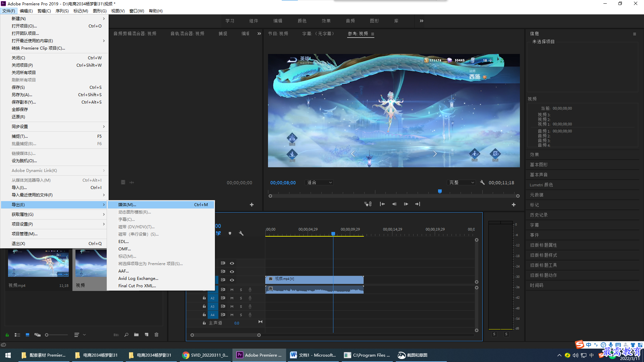Viewport: 644px width, 362px height.
Task: Click the program timecode 00;00;08;00
Action: tap(283, 183)
